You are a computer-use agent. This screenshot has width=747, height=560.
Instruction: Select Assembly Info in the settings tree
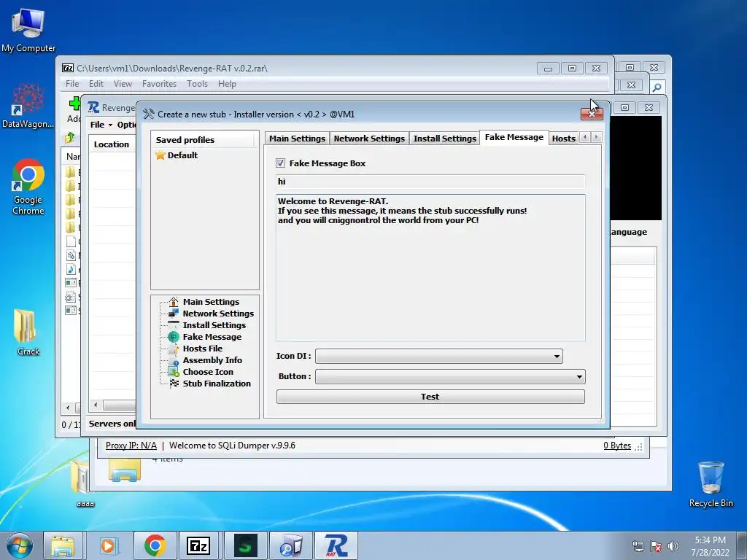tap(212, 360)
